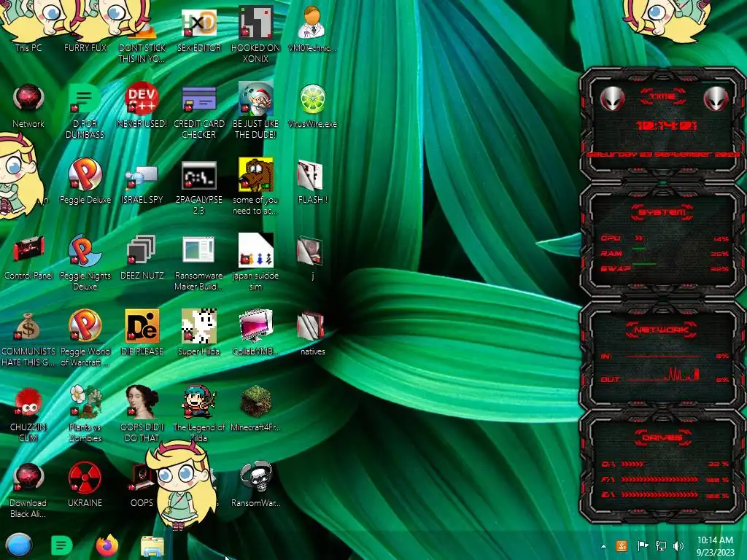Open the Java tray icon
Image resolution: width=747 pixels, height=560 pixels.
[x=622, y=546]
